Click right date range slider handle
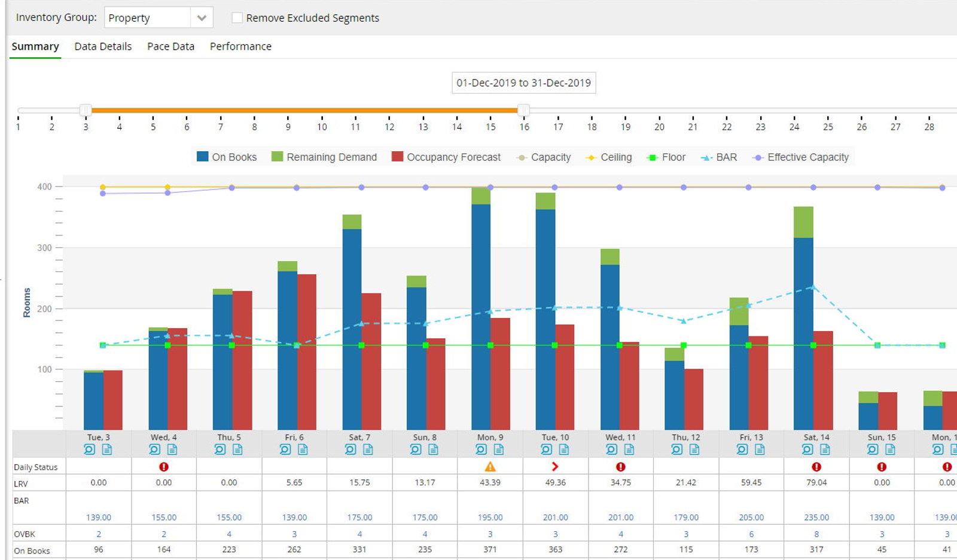Viewport: 957px width, 560px height. pyautogui.click(x=523, y=110)
